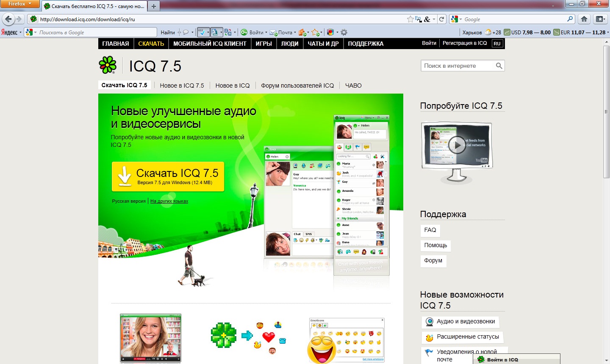Viewport: 610px width, 364px height.
Task: Go back with the browser back arrow
Action: tap(8, 19)
